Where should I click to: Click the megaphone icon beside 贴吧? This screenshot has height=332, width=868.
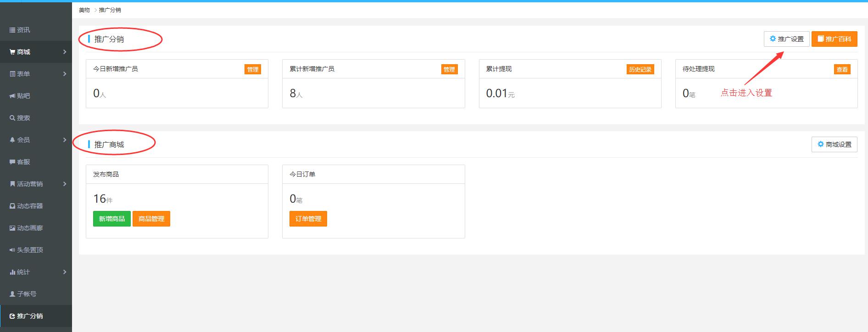pyautogui.click(x=12, y=96)
